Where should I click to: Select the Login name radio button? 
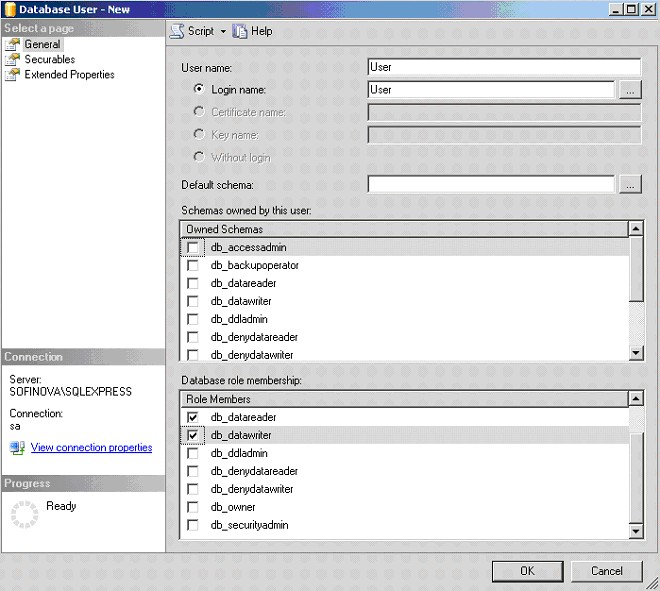(x=200, y=89)
